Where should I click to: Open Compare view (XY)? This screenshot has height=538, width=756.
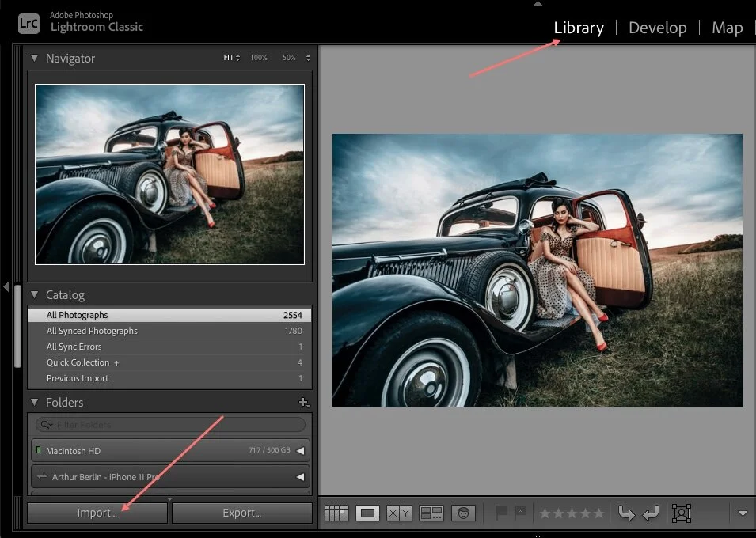click(399, 513)
